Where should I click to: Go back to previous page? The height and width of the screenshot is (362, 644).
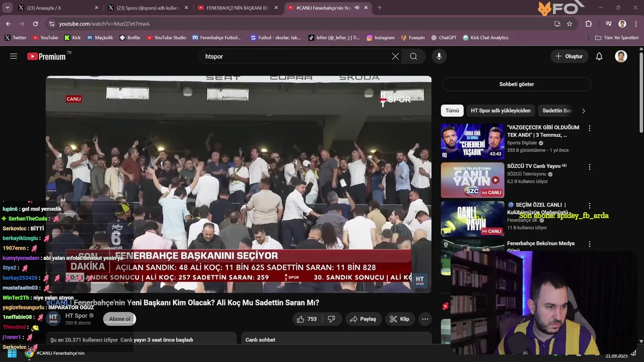(8, 24)
